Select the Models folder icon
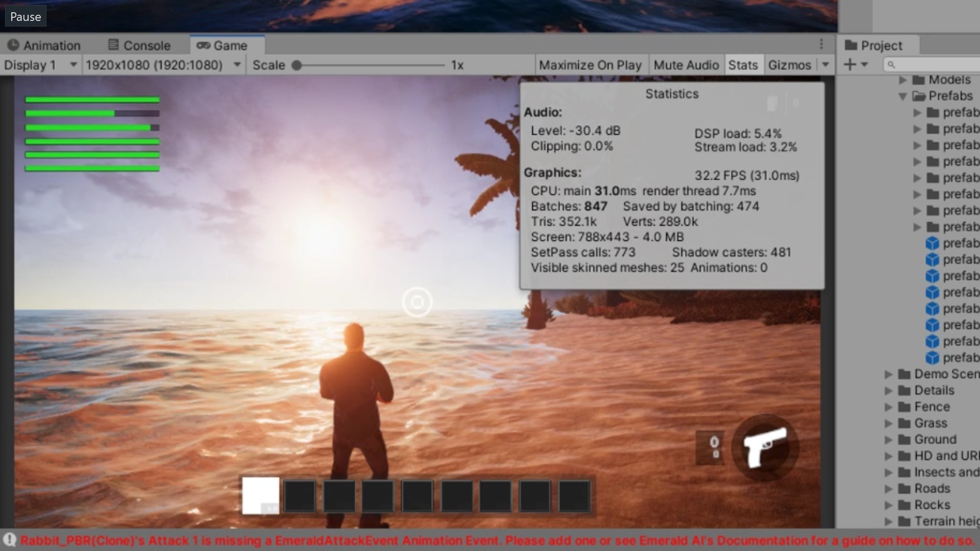 click(919, 80)
